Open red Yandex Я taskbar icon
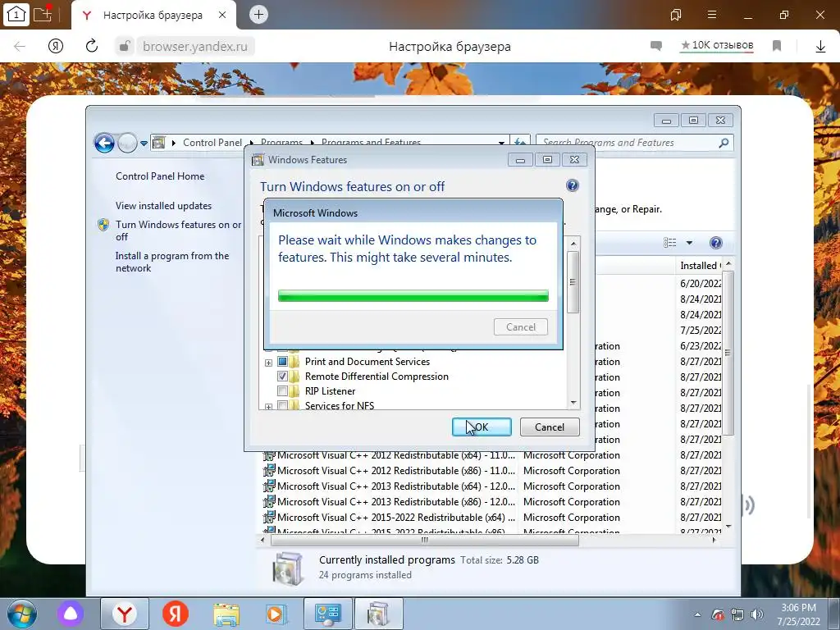The image size is (840, 630). click(x=176, y=614)
